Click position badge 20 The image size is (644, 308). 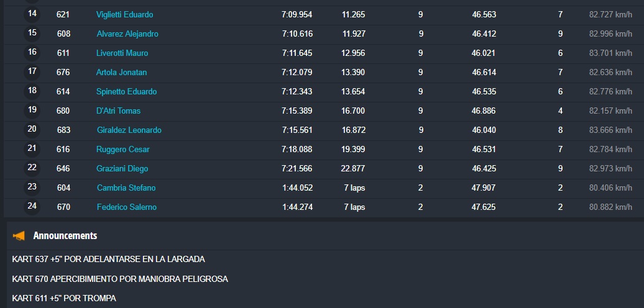[32, 129]
